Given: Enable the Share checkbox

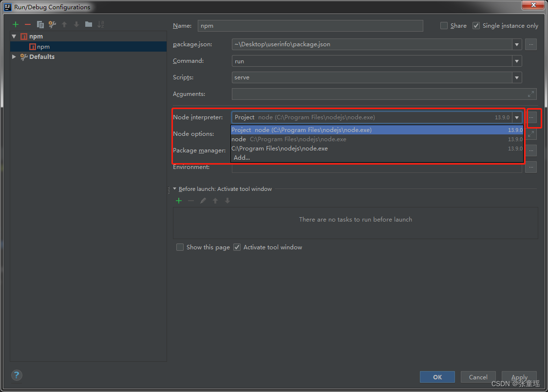Looking at the screenshot, I should [x=444, y=26].
